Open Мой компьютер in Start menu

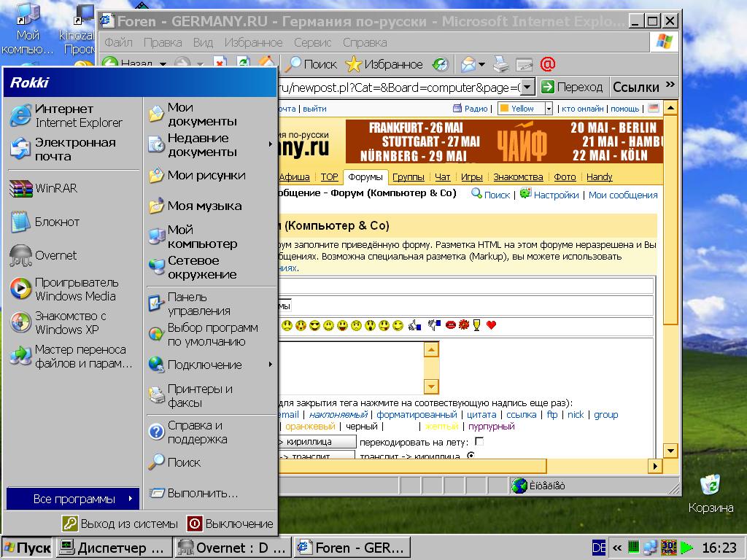[x=211, y=237]
